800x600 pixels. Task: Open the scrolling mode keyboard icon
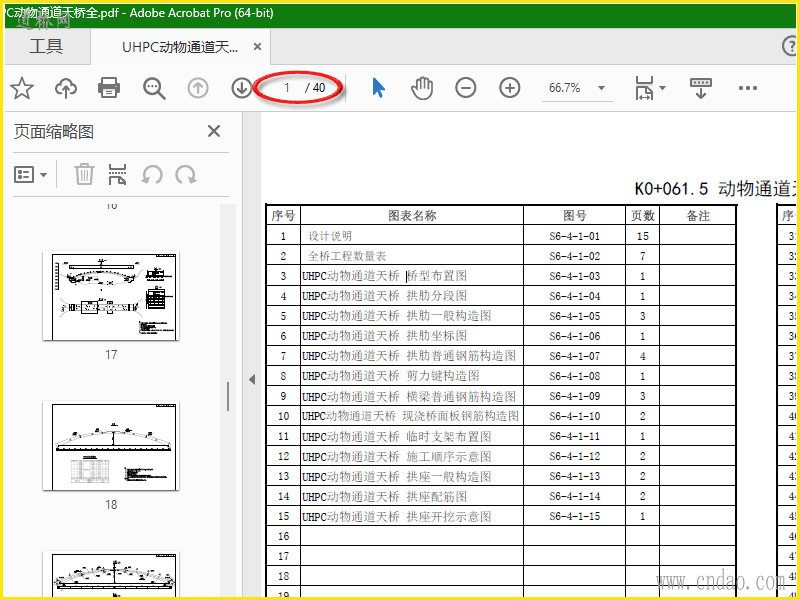(701, 88)
